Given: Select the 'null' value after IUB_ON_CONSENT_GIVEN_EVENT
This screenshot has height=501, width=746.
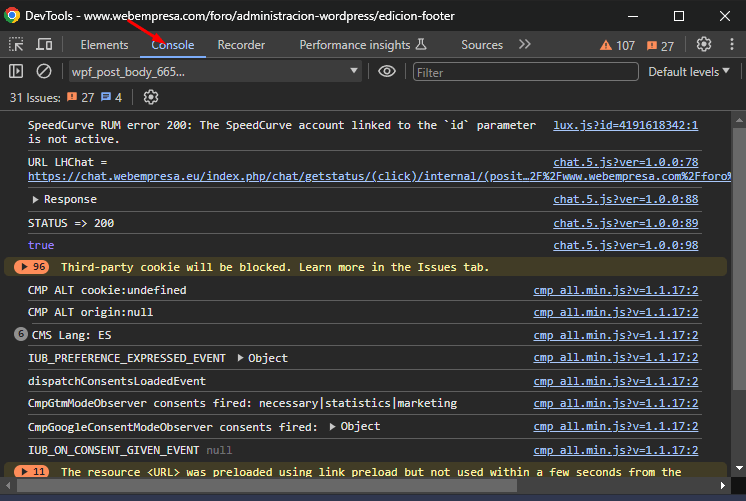Looking at the screenshot, I should [x=219, y=450].
